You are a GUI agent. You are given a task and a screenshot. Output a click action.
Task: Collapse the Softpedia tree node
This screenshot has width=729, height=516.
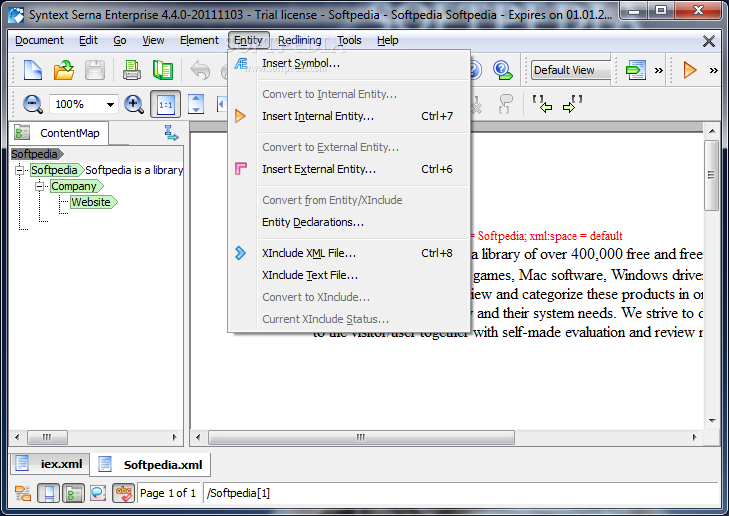(x=20, y=170)
